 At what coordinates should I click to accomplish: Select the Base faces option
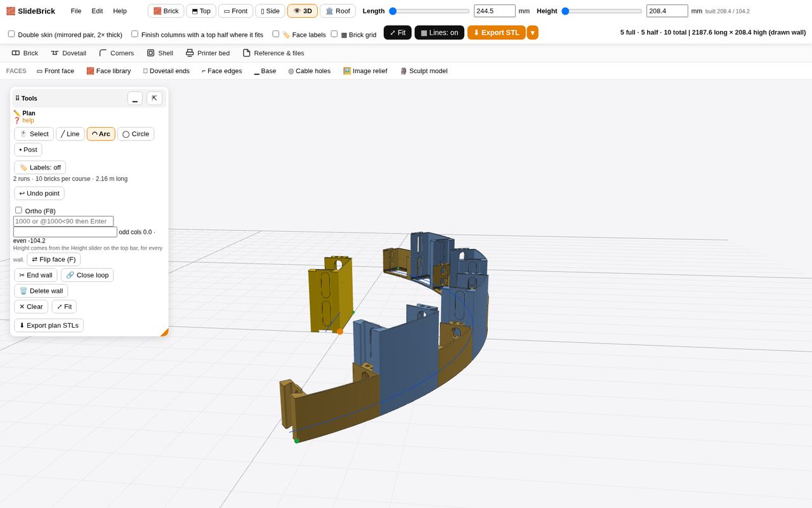(265, 71)
